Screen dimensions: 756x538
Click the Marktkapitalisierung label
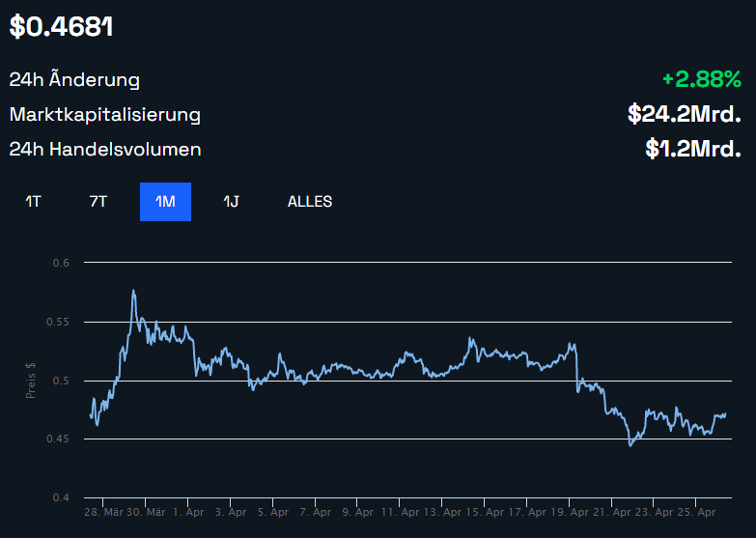click(x=105, y=115)
